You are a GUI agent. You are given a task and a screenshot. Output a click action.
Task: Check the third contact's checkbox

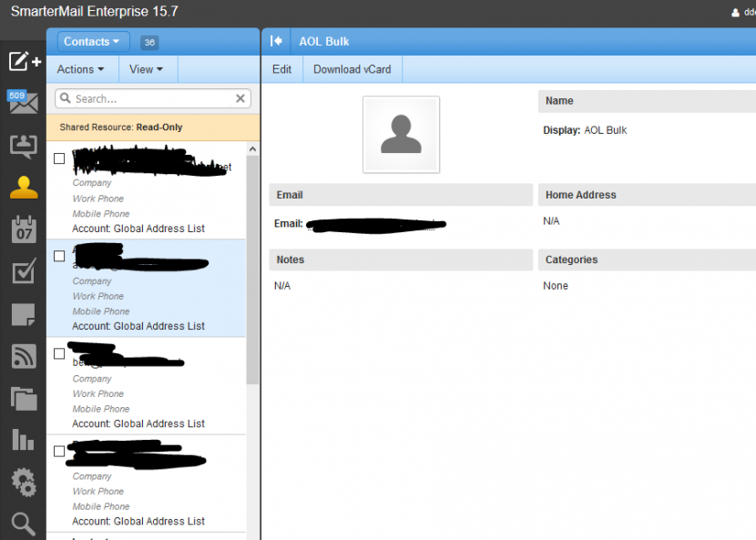click(59, 353)
